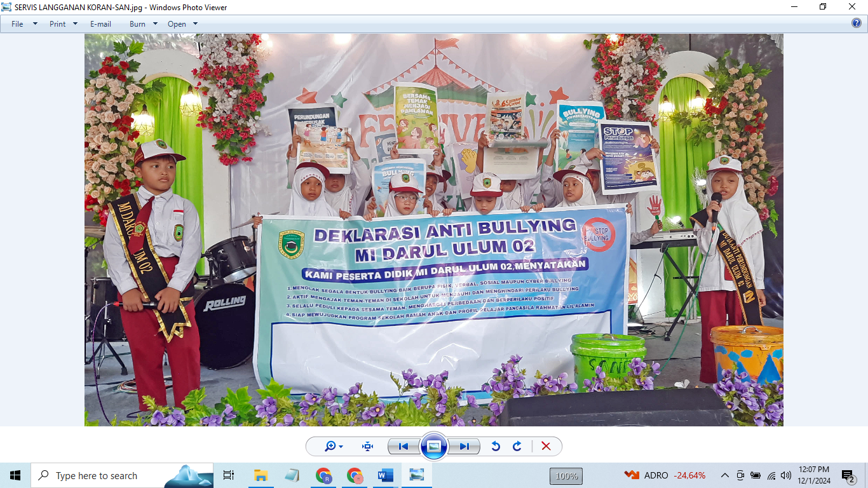
Task: Delete the photo with red X
Action: (x=546, y=447)
